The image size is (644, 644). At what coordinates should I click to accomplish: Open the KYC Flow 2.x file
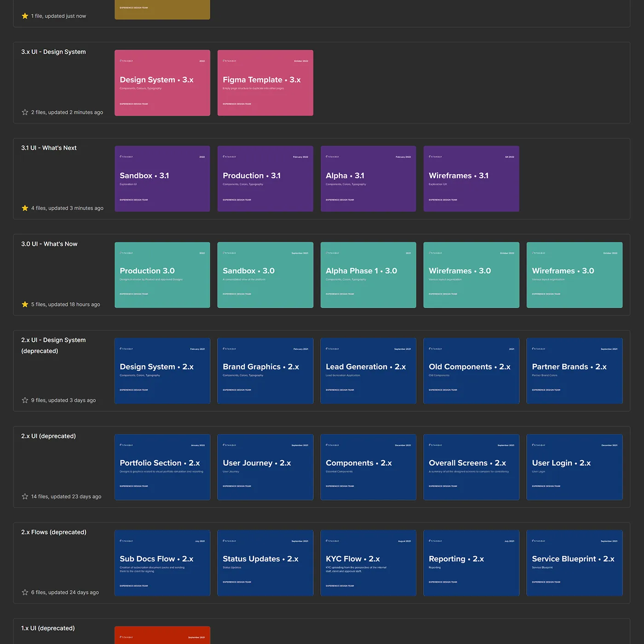click(368, 563)
